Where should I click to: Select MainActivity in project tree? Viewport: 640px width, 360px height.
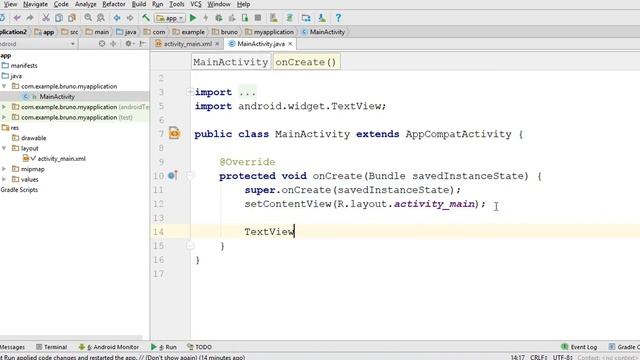(57, 97)
